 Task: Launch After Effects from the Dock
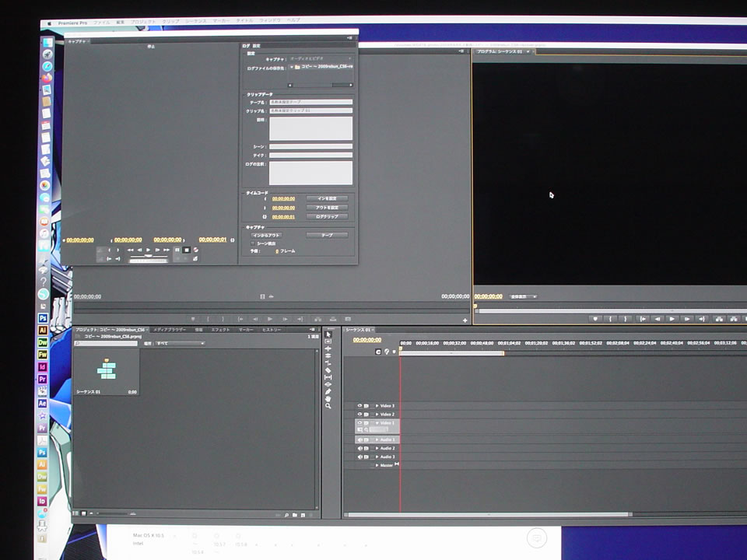(42, 403)
